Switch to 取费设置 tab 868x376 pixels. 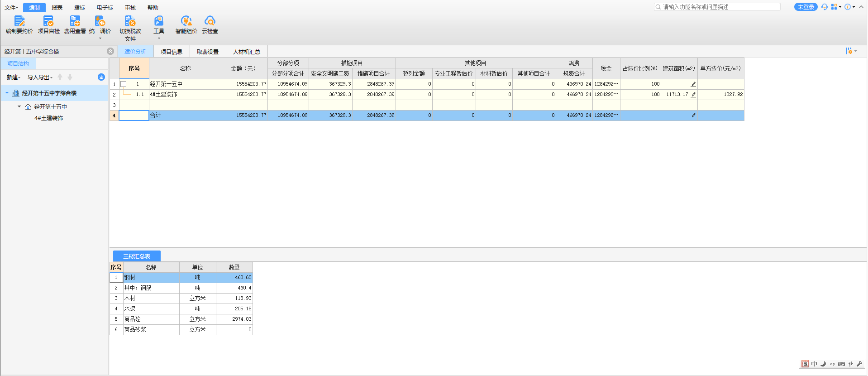[208, 52]
